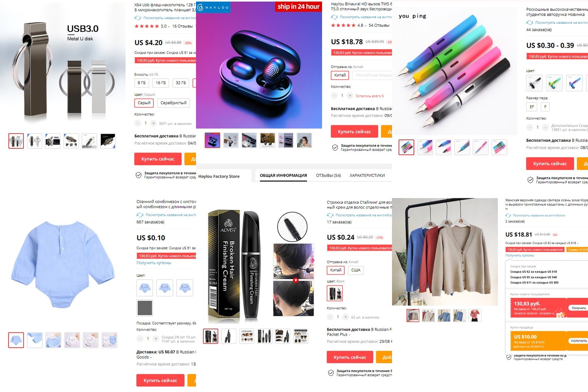Screen dimensions: 588x392
Task: Increase quantity of USB flash drive
Action: pos(153,123)
